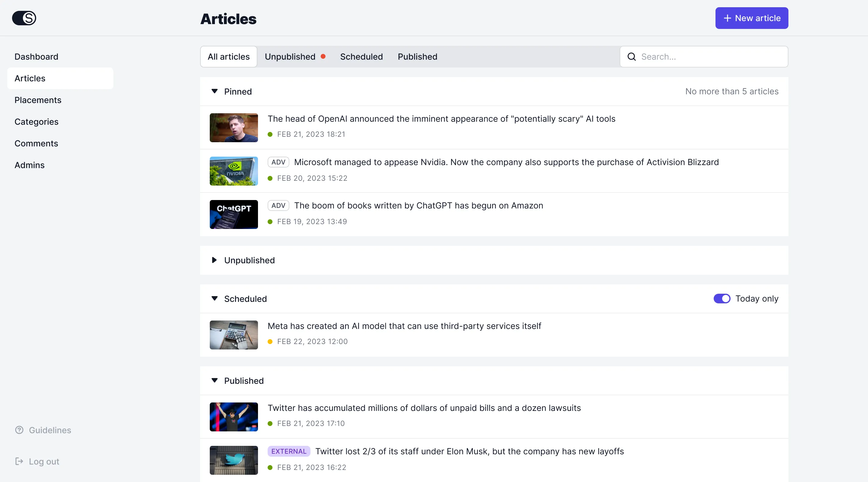Open Placements from the sidebar
The image size is (868, 482).
[x=38, y=100]
